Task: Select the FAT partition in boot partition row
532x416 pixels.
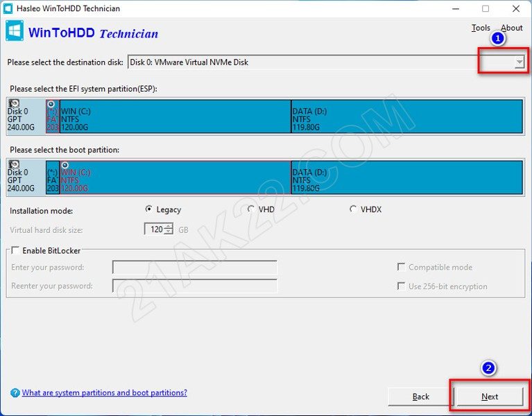Action: [53, 177]
